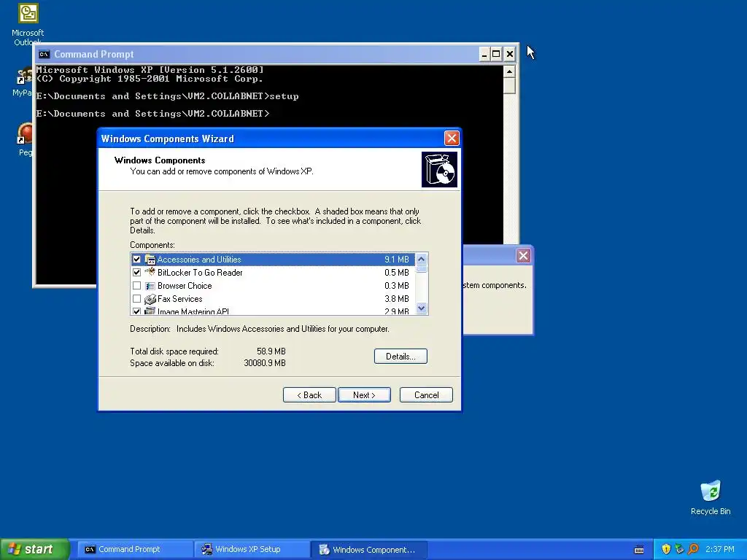Click the 58.9 MB disk space value
Screen dimensions: 747x560
point(271,351)
